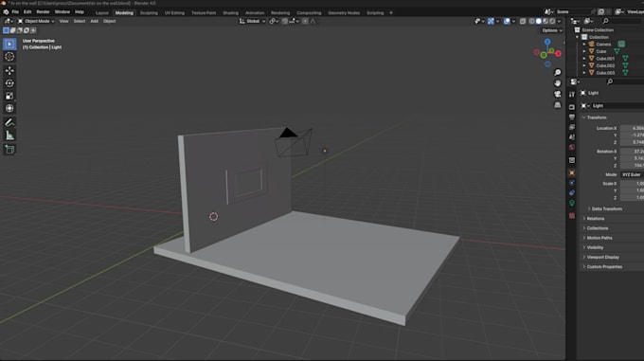Screen dimensions: 644x361
Task: Enable wireframe viewport shading
Action: (532, 22)
